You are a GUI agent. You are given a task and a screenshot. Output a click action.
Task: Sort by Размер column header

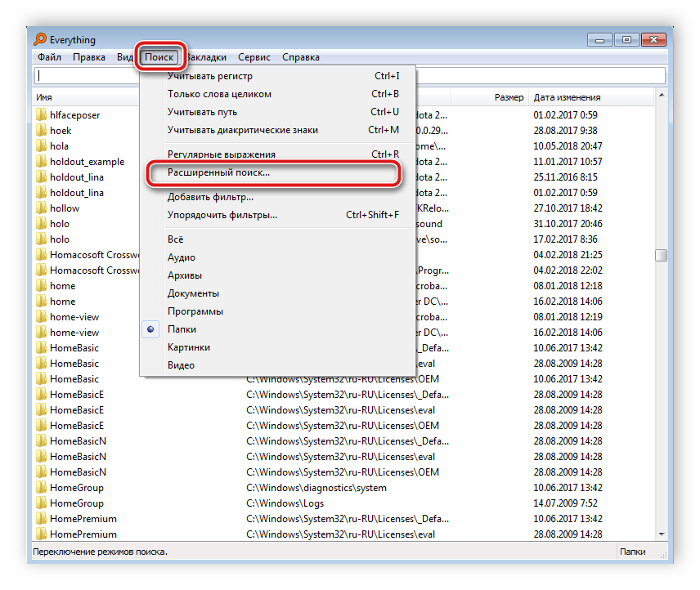[x=509, y=97]
